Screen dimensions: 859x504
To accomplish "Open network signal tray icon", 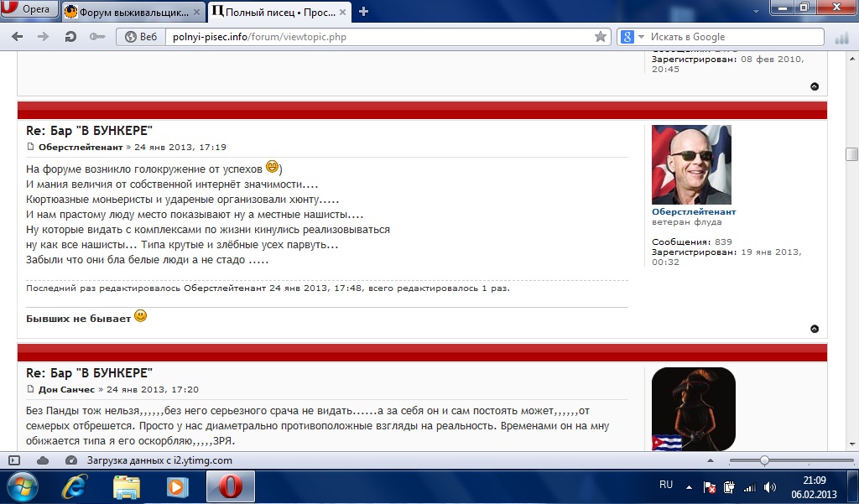I will pos(749,487).
